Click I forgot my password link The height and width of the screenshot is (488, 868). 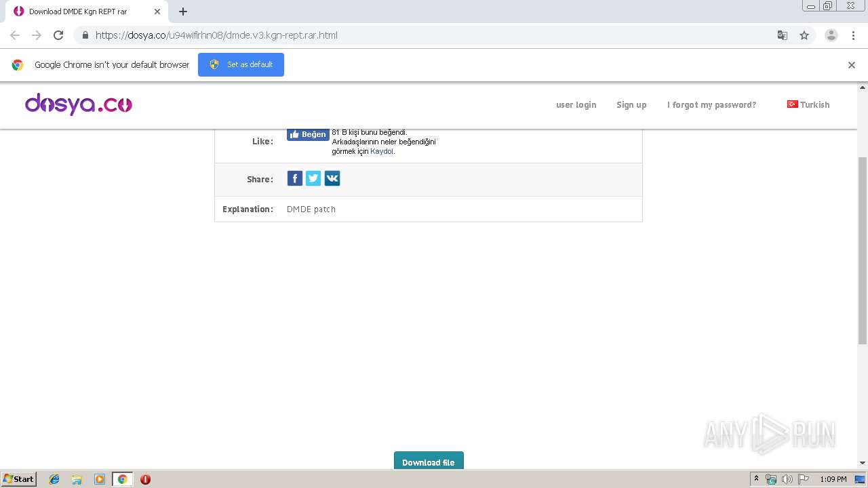[x=711, y=104]
